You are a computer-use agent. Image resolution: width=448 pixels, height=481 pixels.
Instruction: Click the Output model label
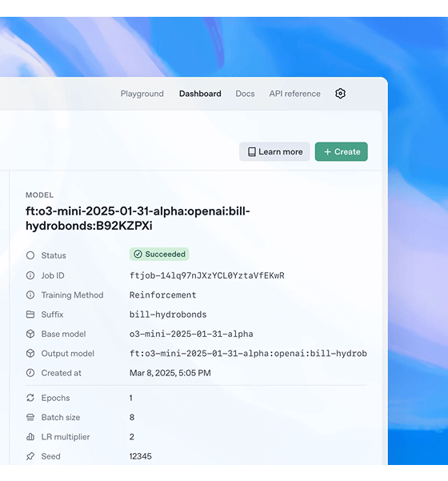point(68,354)
